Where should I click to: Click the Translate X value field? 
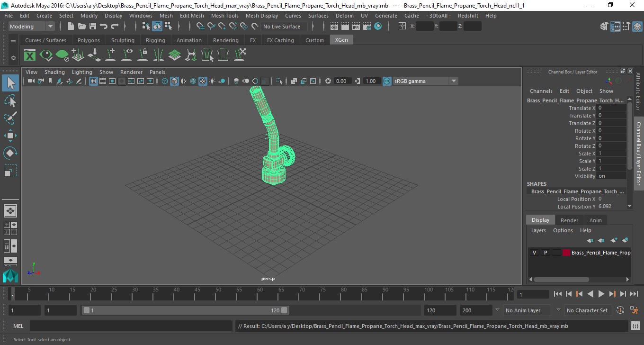pyautogui.click(x=612, y=108)
